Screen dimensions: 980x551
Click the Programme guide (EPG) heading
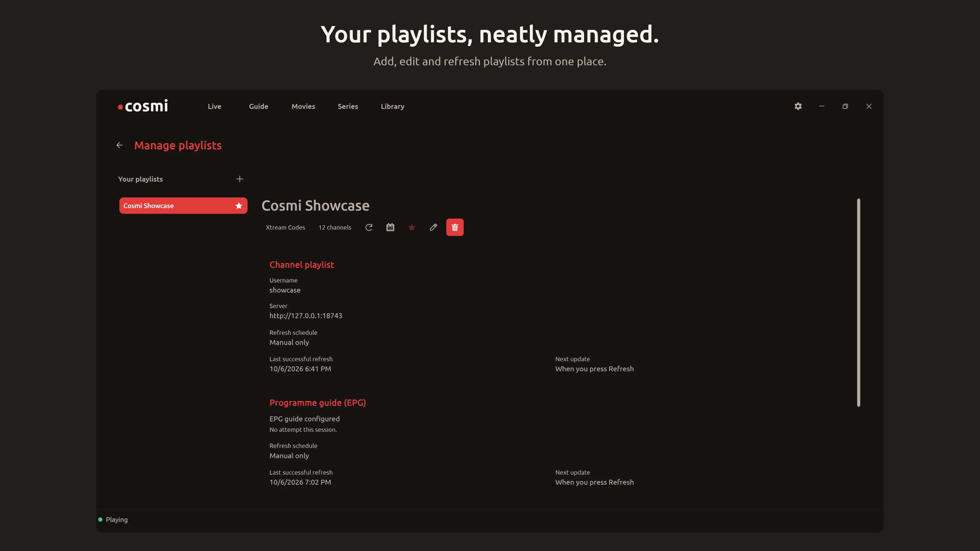click(x=318, y=403)
